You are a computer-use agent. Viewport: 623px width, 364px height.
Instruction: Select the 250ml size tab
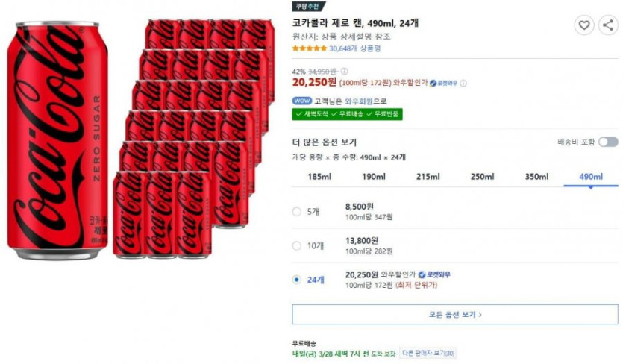[482, 177]
